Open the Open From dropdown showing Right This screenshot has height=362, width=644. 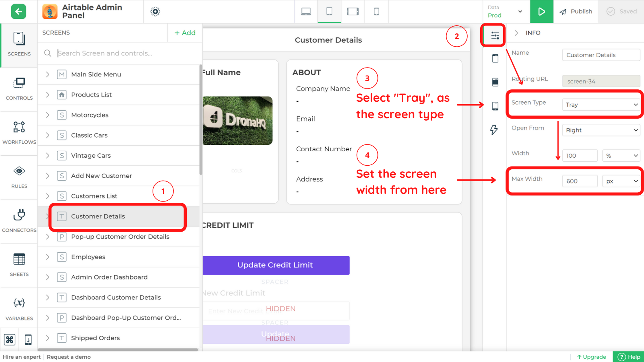601,130
